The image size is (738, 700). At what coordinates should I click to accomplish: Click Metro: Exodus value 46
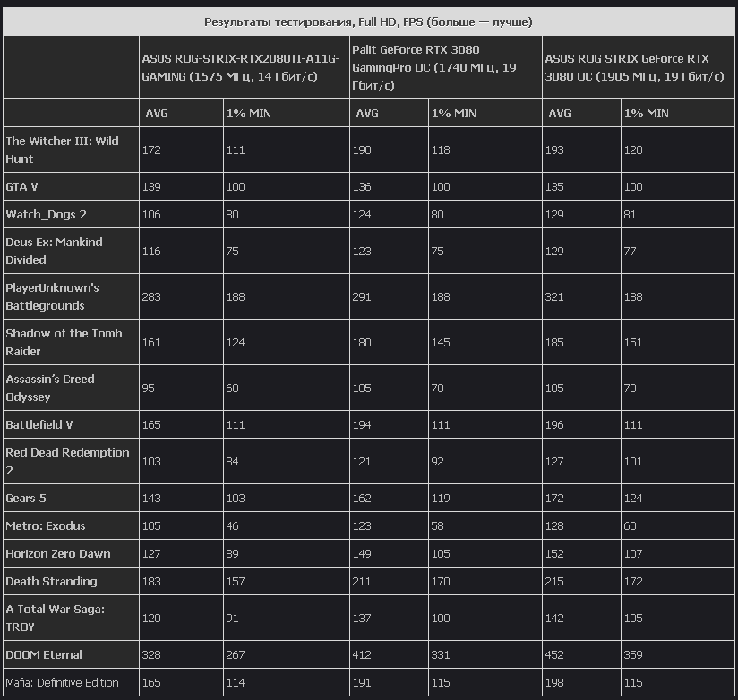coord(232,526)
